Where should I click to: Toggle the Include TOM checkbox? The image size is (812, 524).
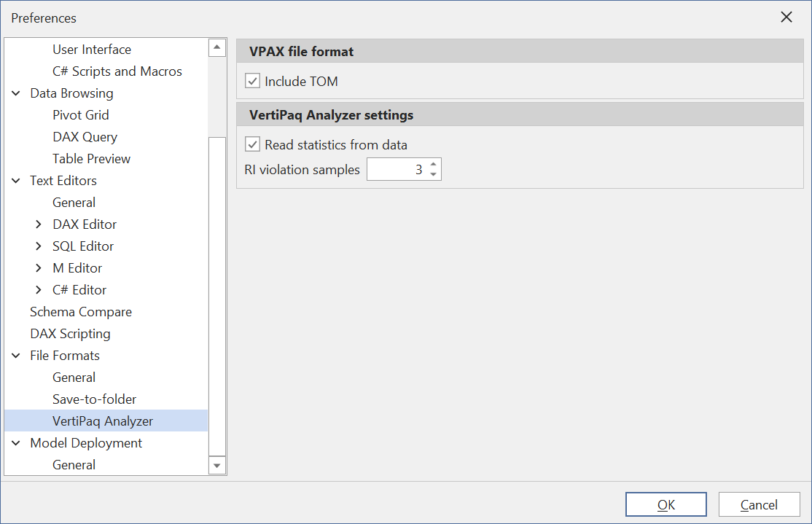(x=252, y=81)
